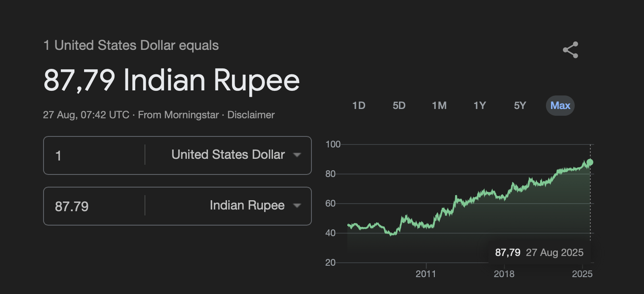The width and height of the screenshot is (644, 294).
Task: Select the 5D chart range
Action: click(399, 106)
